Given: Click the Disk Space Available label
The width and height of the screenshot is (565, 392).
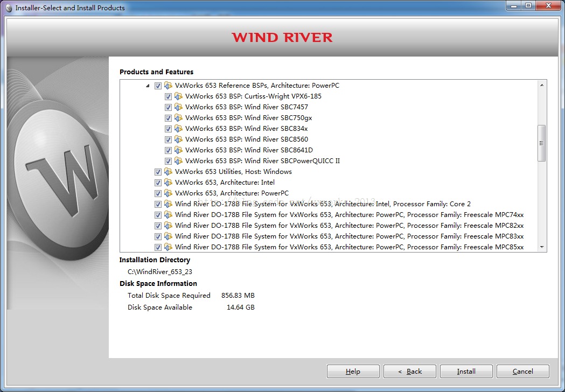Looking at the screenshot, I should point(160,307).
